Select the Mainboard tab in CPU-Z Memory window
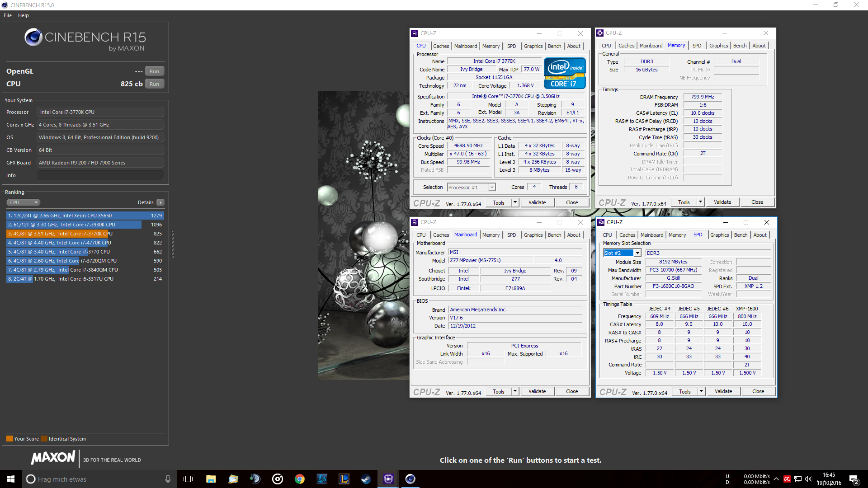Viewport: 868px width, 488px height. coord(651,46)
